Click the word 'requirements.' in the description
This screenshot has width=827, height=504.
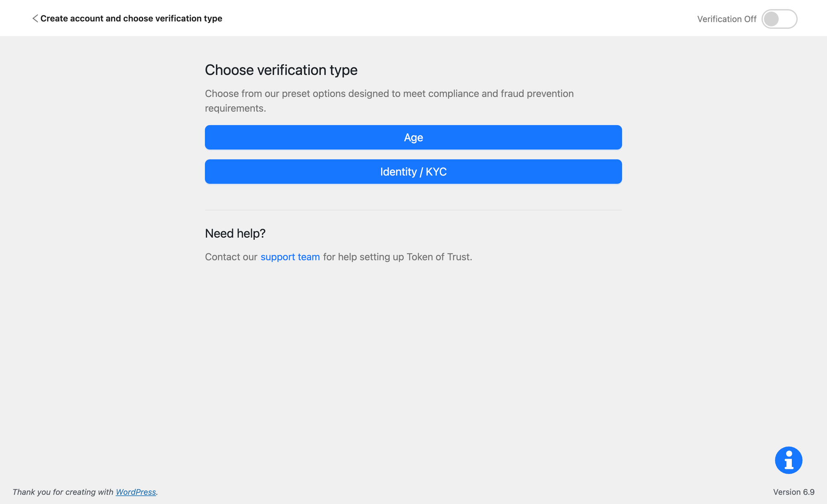(235, 108)
